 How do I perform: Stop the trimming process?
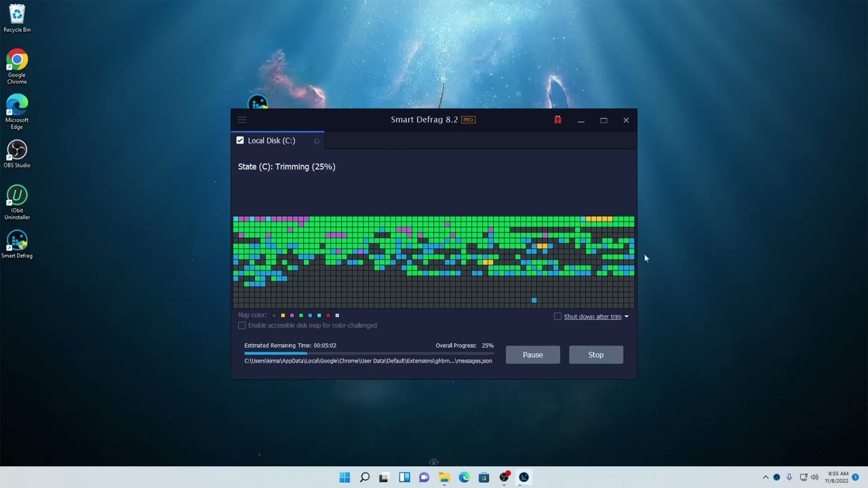pos(596,354)
